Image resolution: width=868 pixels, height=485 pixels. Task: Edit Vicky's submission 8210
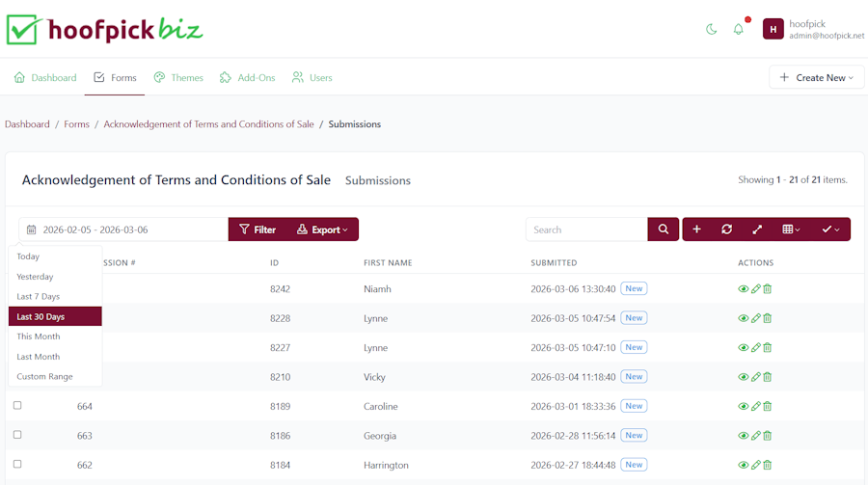pos(755,377)
